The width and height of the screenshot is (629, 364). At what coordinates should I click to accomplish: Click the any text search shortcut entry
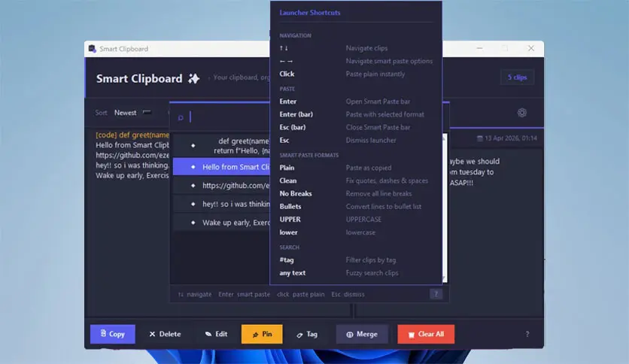(x=293, y=272)
